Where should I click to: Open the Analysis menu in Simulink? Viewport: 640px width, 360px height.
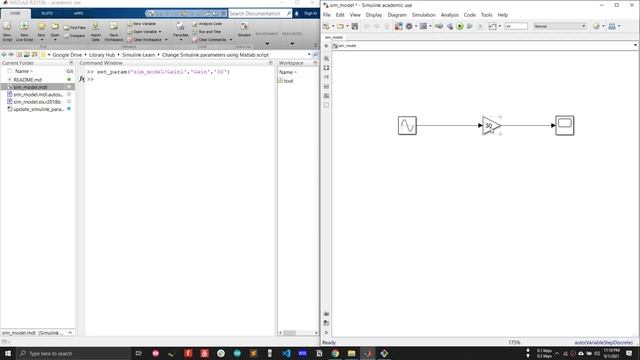(x=449, y=15)
